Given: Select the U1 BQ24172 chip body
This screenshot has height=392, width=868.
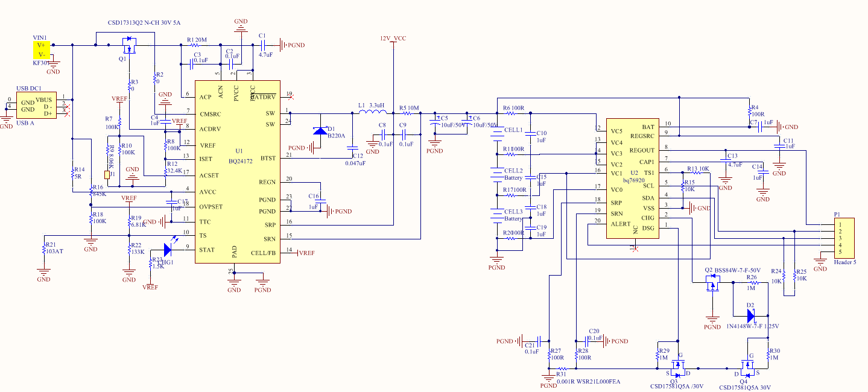Looking at the screenshot, I should (x=238, y=172).
